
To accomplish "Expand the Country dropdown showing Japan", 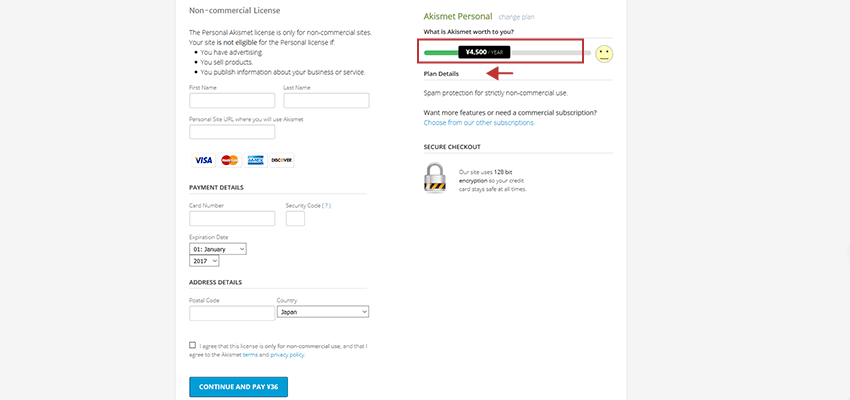I will 323,312.
